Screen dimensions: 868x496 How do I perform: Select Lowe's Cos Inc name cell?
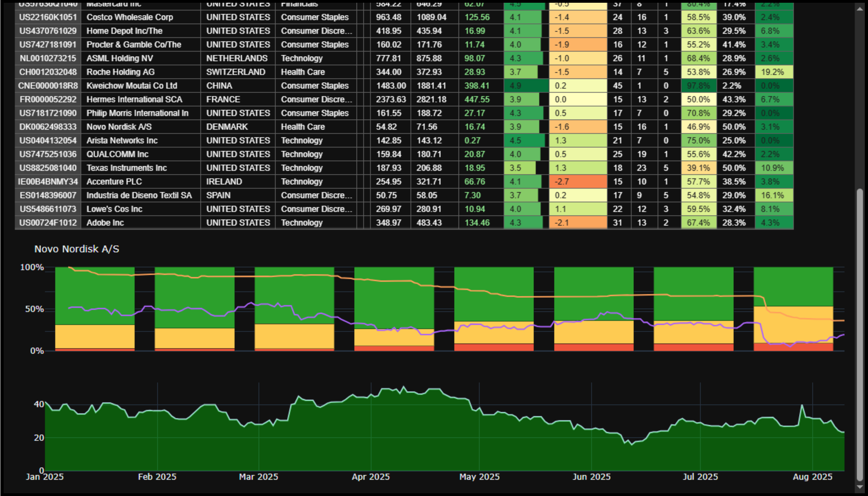point(141,209)
